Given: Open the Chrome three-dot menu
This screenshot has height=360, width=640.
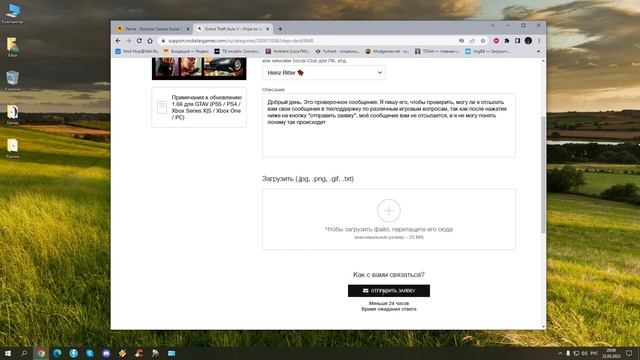Looking at the screenshot, I should click(x=539, y=41).
